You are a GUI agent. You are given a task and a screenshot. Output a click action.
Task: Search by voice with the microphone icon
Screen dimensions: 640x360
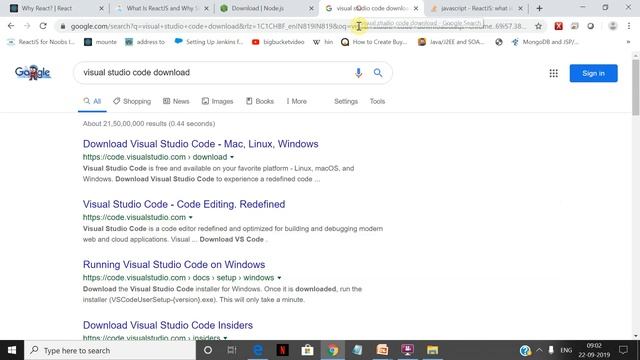pyautogui.click(x=358, y=73)
